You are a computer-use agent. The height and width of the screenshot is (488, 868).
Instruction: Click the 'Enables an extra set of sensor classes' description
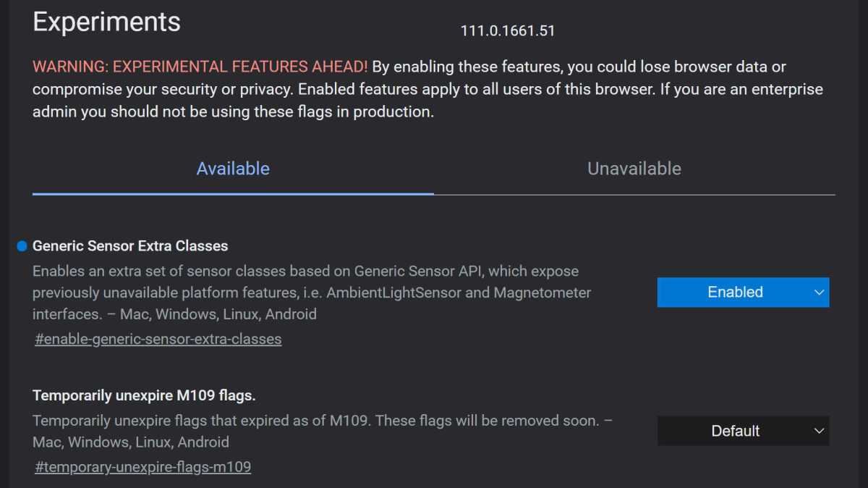tap(305, 272)
